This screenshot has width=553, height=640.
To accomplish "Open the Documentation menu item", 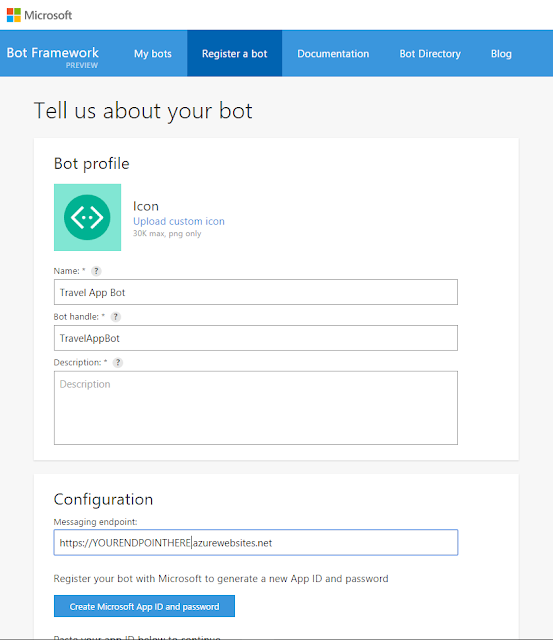I will [x=333, y=53].
